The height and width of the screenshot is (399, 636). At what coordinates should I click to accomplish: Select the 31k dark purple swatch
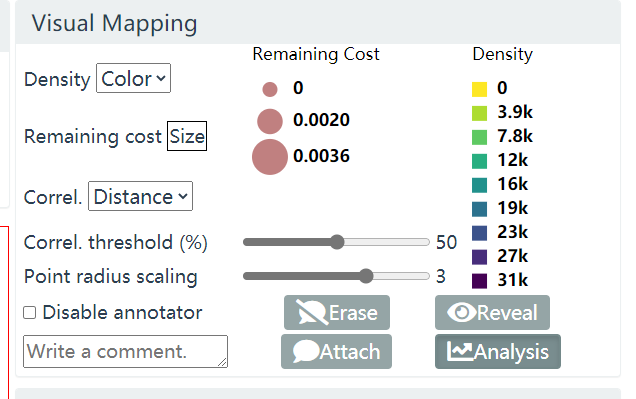(x=479, y=281)
